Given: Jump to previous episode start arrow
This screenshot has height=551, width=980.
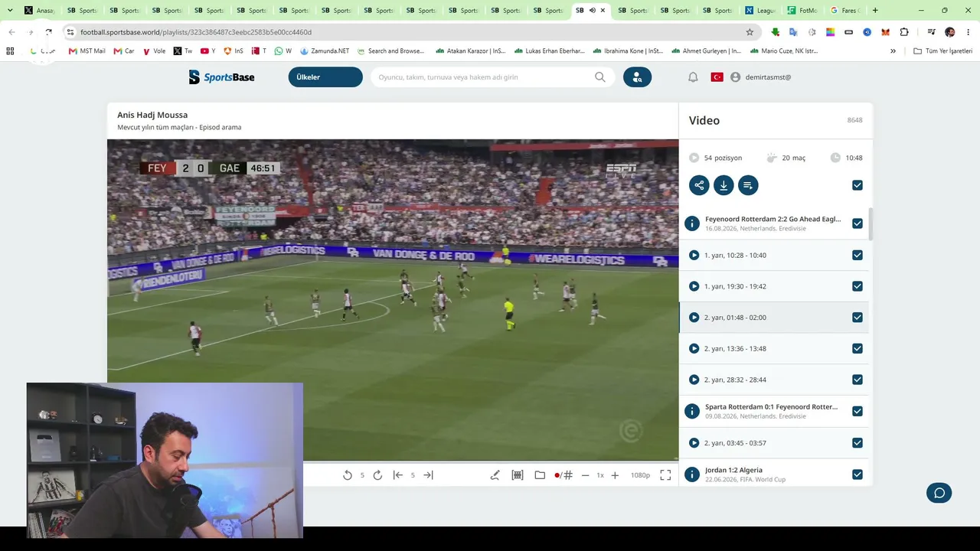Looking at the screenshot, I should [x=398, y=475].
